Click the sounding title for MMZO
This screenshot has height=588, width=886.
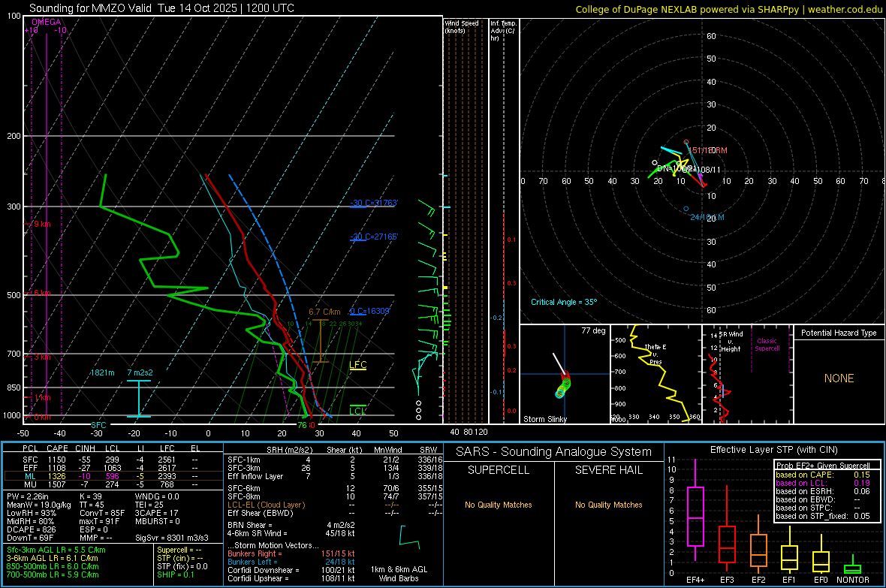point(161,8)
